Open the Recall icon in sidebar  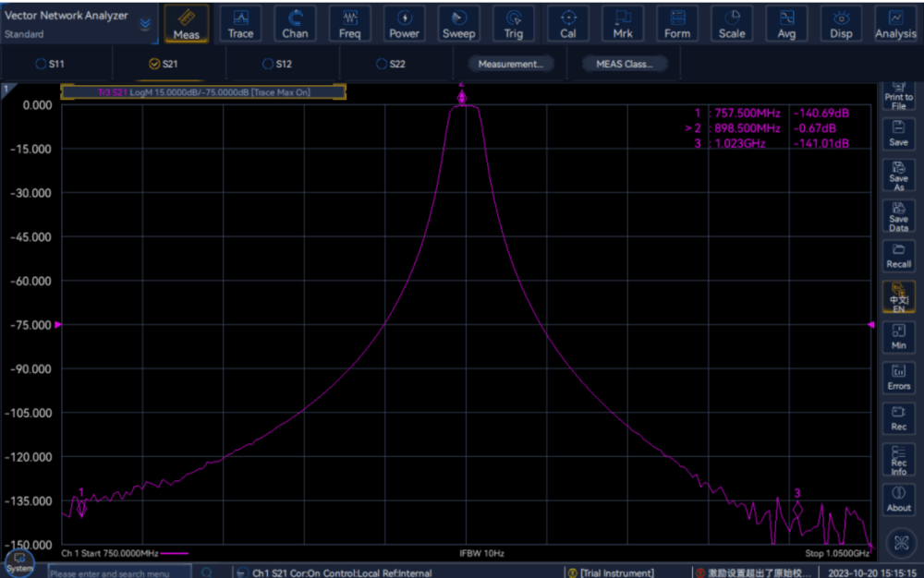[898, 256]
